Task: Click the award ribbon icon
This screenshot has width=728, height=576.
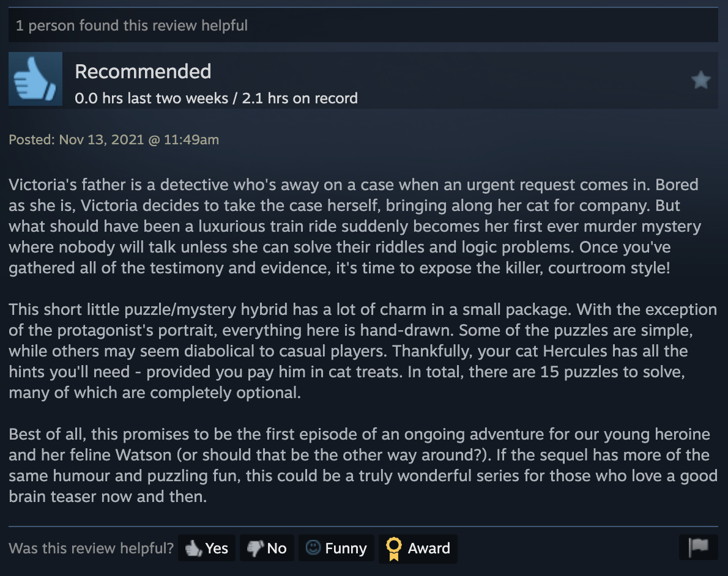Action: pyautogui.click(x=395, y=548)
